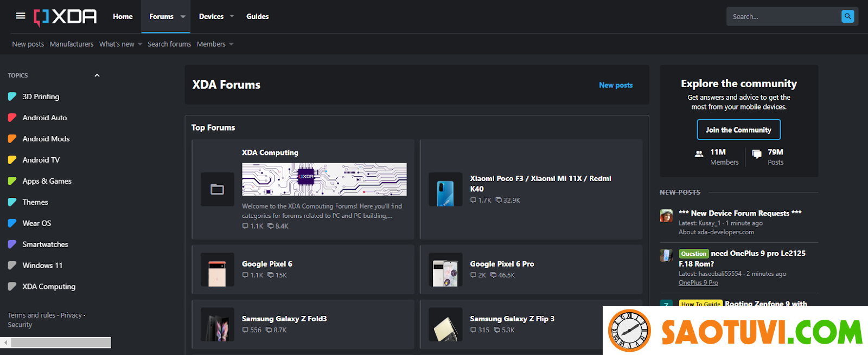Click the Android Auto red tag icon
This screenshot has width=868, height=355.
coord(12,118)
